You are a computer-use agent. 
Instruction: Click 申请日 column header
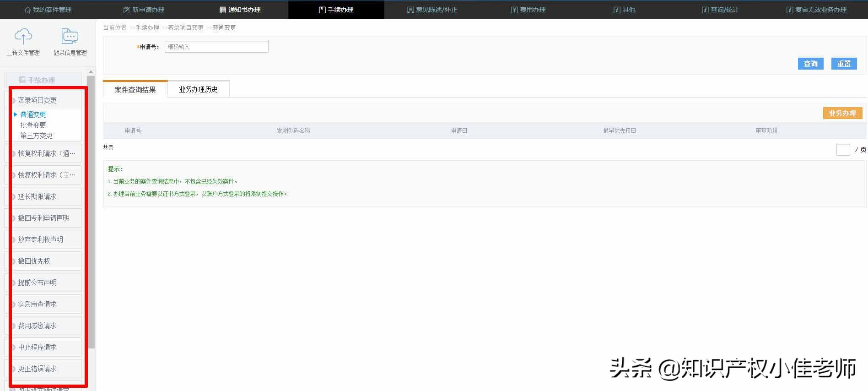tap(459, 130)
